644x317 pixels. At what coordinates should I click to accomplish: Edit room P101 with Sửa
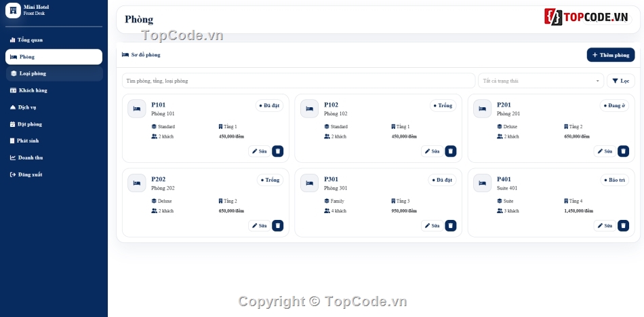point(260,151)
